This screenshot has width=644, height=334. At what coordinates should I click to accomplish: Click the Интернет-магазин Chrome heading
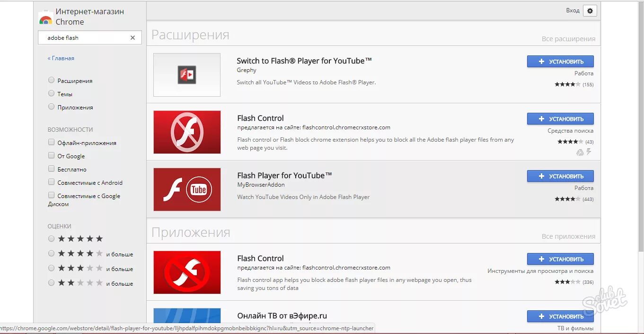(x=90, y=17)
